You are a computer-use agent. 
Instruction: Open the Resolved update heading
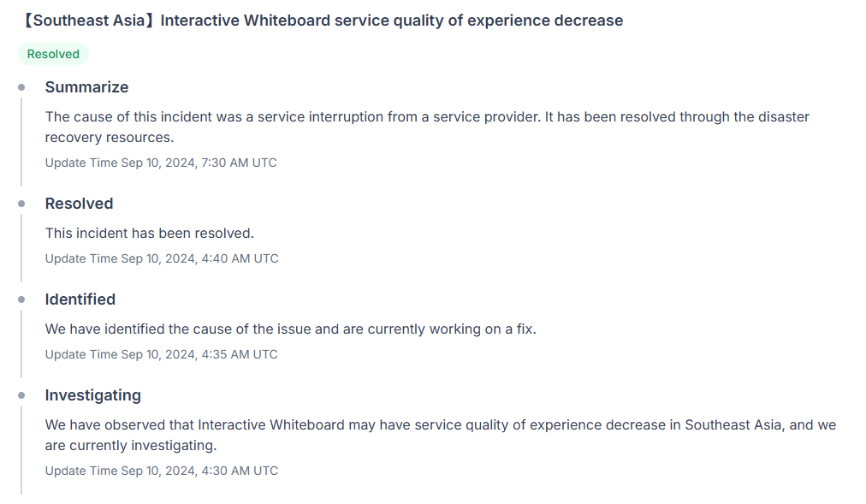(79, 204)
